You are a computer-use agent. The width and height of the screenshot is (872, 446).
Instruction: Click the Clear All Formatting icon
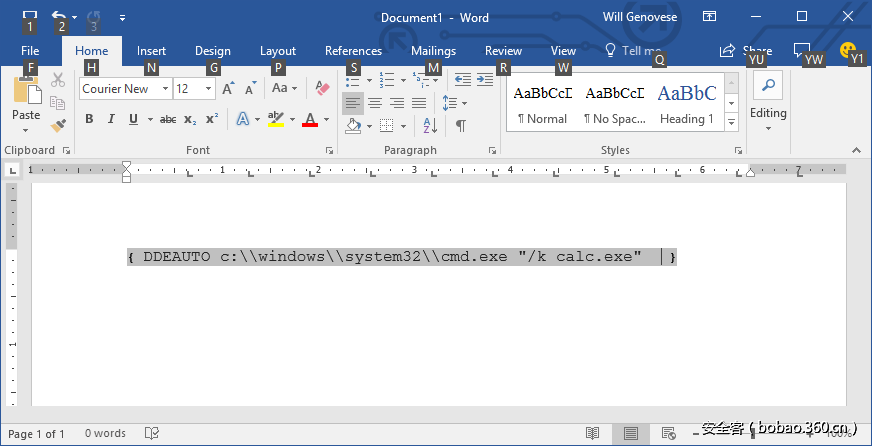click(x=322, y=89)
